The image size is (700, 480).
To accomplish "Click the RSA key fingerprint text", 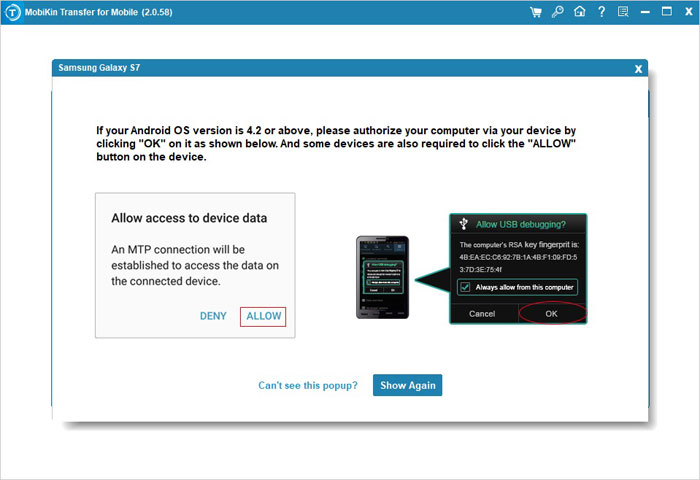I will (x=519, y=257).
